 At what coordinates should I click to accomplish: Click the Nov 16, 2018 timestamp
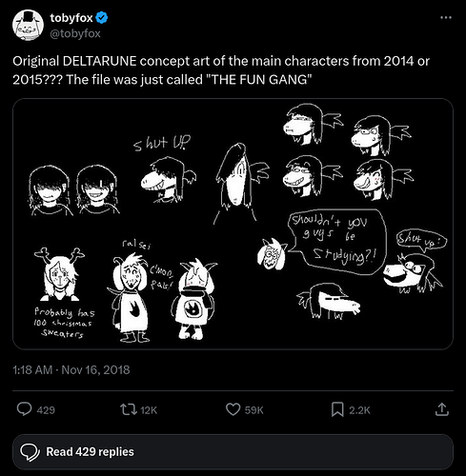pos(95,370)
